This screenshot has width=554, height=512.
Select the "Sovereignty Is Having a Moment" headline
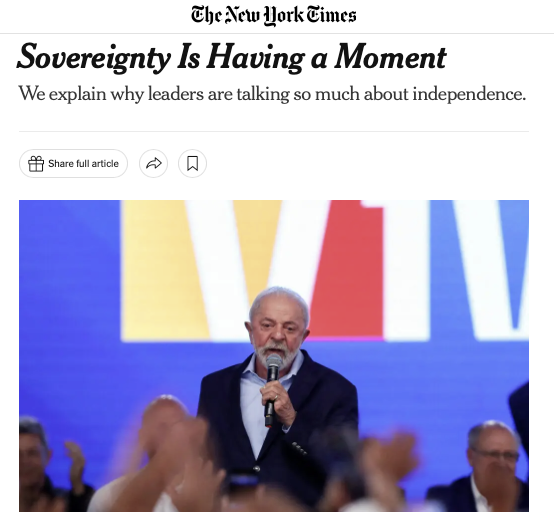[232, 58]
